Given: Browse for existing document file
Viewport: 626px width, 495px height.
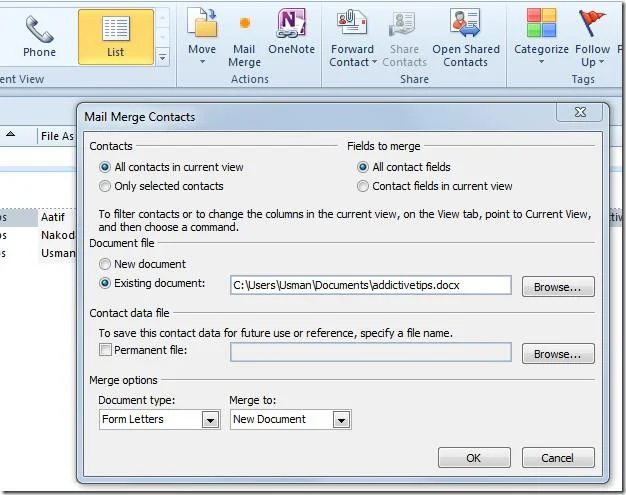Looking at the screenshot, I should [558, 287].
